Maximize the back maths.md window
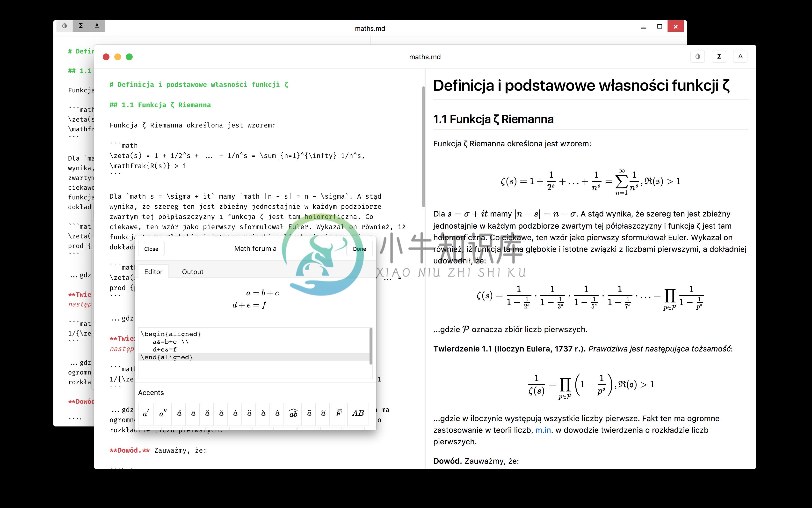The width and height of the screenshot is (812, 508). click(659, 26)
